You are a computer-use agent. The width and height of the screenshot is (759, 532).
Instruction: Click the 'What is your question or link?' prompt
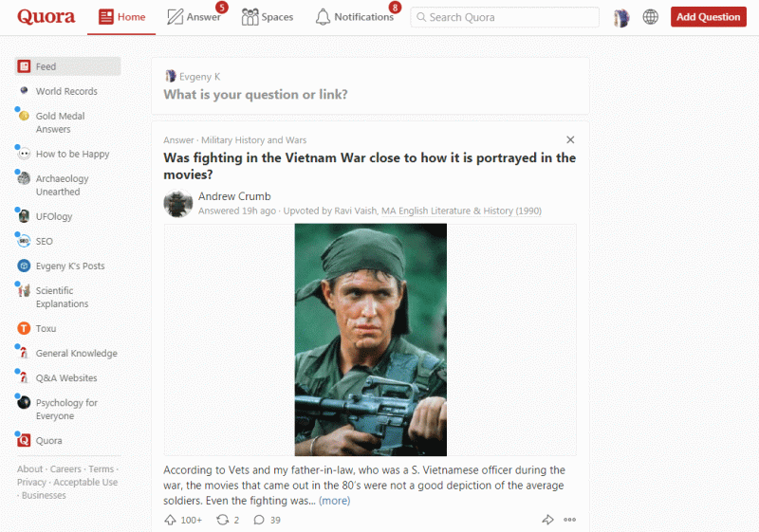click(x=255, y=94)
